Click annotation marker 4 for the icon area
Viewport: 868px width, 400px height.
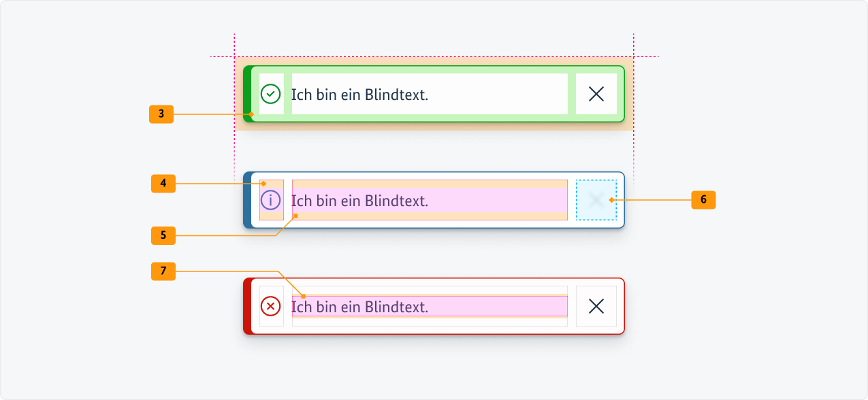coord(163,183)
